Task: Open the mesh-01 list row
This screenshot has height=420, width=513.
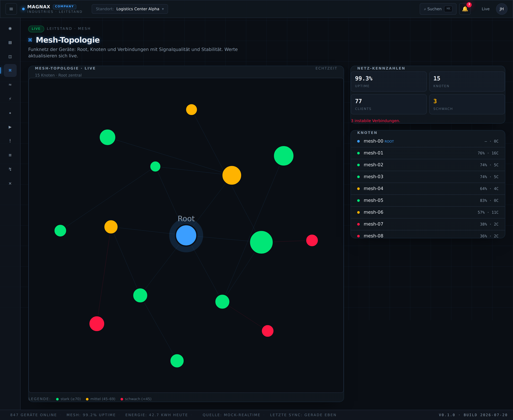Action: (x=428, y=153)
